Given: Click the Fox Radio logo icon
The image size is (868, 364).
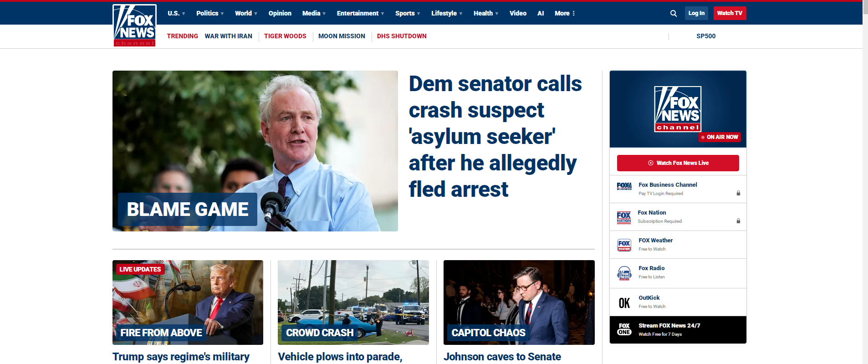Looking at the screenshot, I should click(x=624, y=273).
